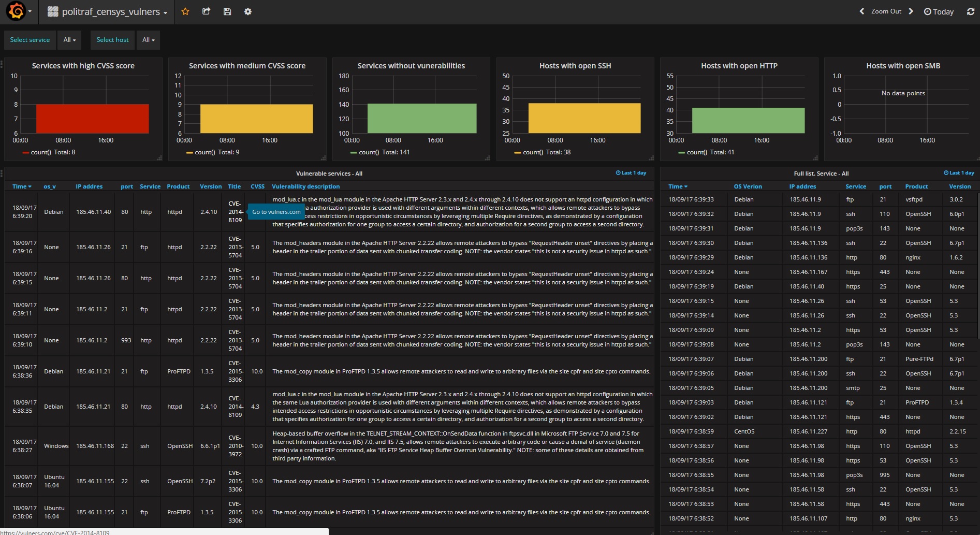Open the politraf_censys_vulners dashboard picker
980x535 pixels.
pos(107,11)
